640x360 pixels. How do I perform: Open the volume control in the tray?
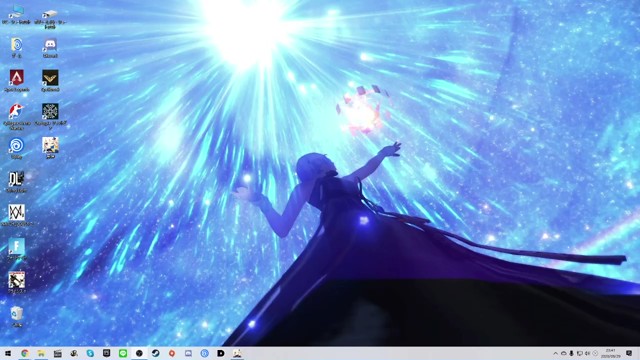(x=587, y=353)
